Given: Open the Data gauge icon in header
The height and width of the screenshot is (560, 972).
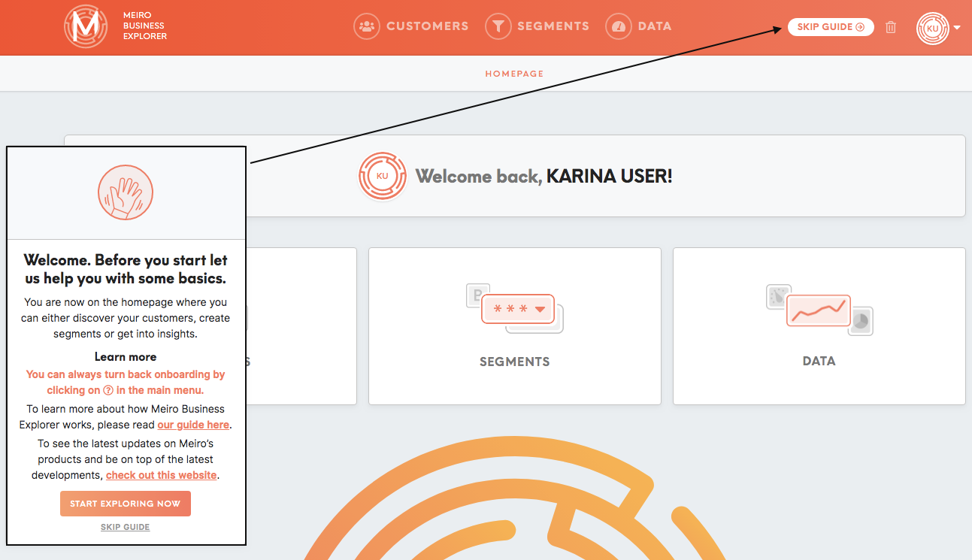Looking at the screenshot, I should pyautogui.click(x=618, y=26).
